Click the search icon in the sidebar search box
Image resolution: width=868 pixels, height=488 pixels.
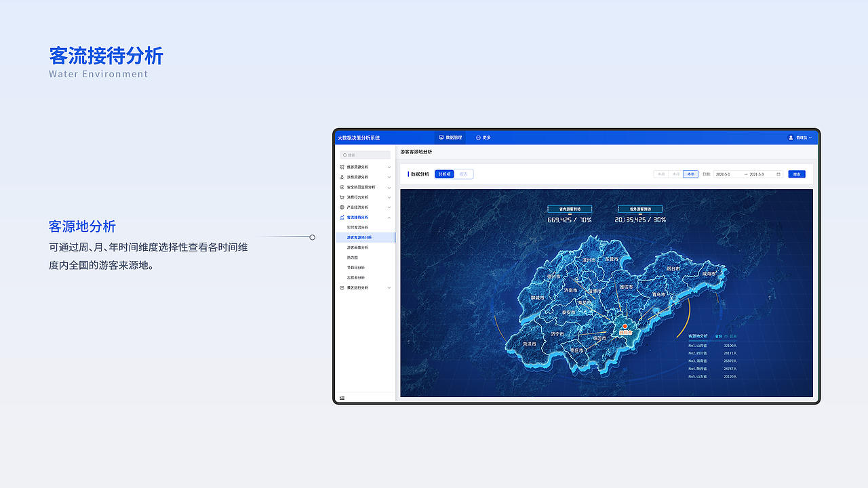(x=343, y=155)
